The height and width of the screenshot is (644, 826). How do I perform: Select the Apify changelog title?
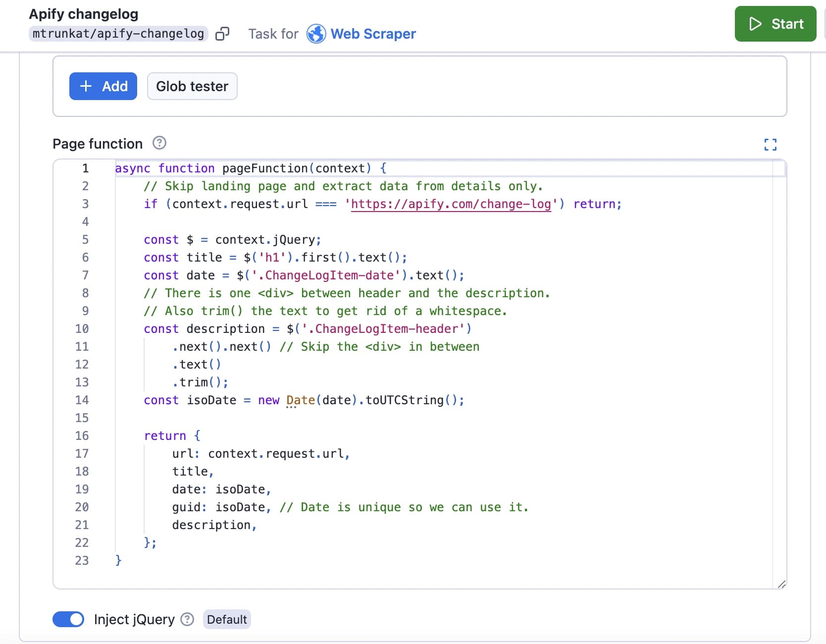(x=84, y=13)
